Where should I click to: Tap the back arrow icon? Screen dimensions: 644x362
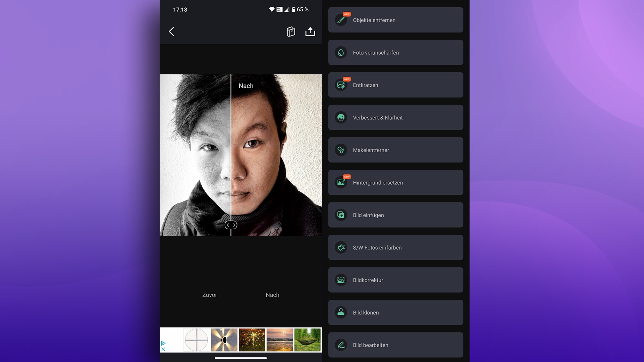tap(171, 32)
